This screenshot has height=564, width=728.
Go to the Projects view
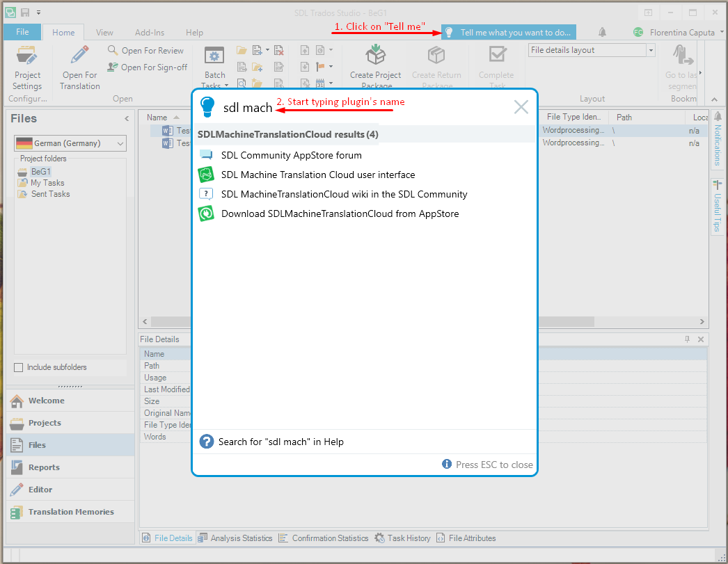click(70, 423)
